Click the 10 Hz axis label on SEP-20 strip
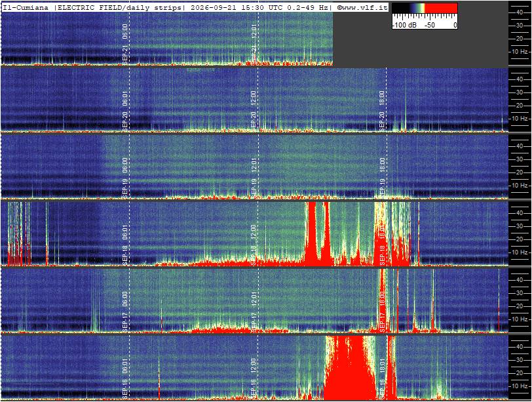Image resolution: width=532 pixels, height=402 pixels. [x=520, y=119]
